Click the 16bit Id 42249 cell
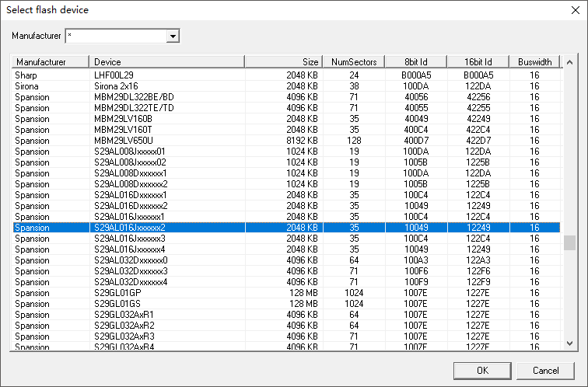Screen dimensions: 588x387 coord(478,119)
